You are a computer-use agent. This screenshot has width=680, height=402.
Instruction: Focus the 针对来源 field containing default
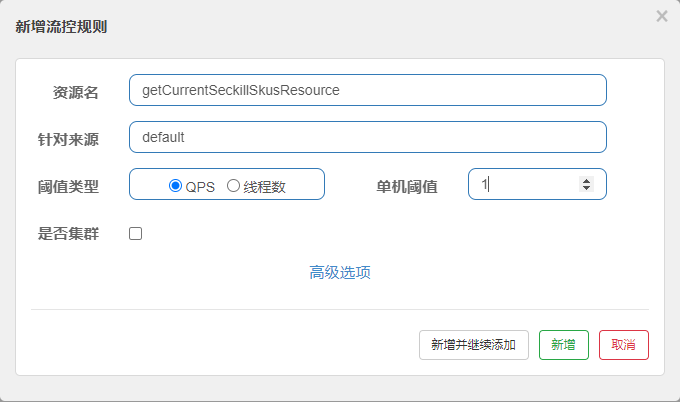coord(368,137)
